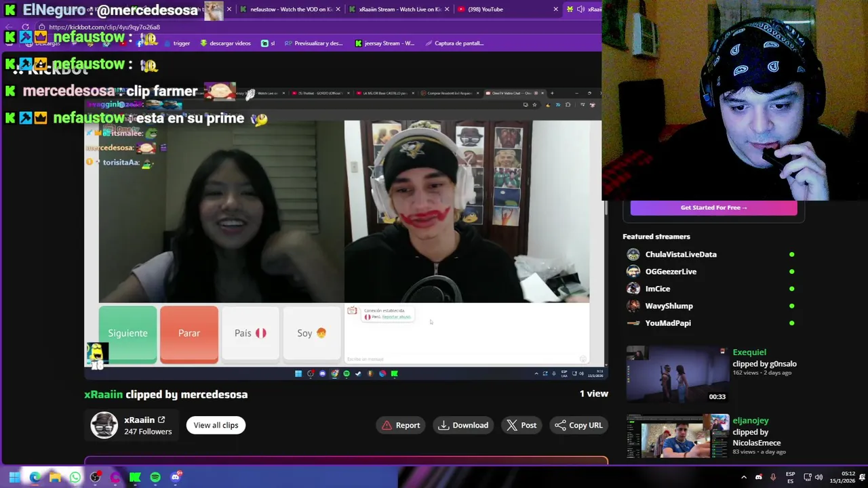Click the Copy URL button

coord(578,425)
